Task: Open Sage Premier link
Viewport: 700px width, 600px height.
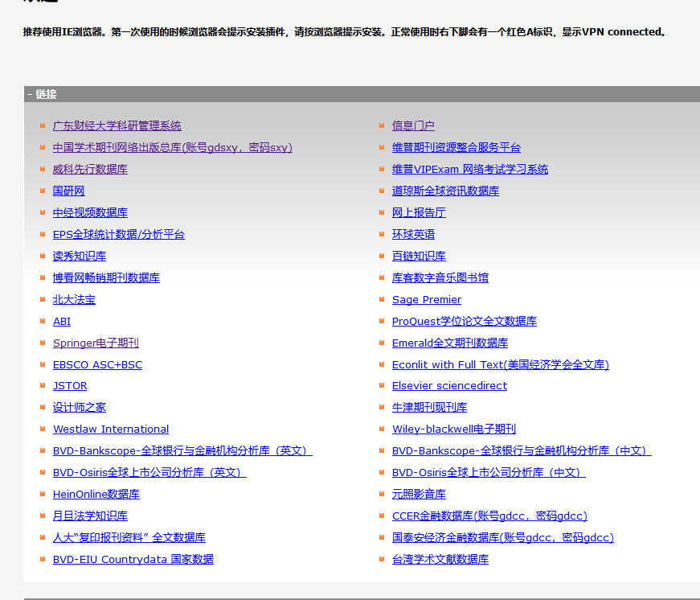Action: 427,299
